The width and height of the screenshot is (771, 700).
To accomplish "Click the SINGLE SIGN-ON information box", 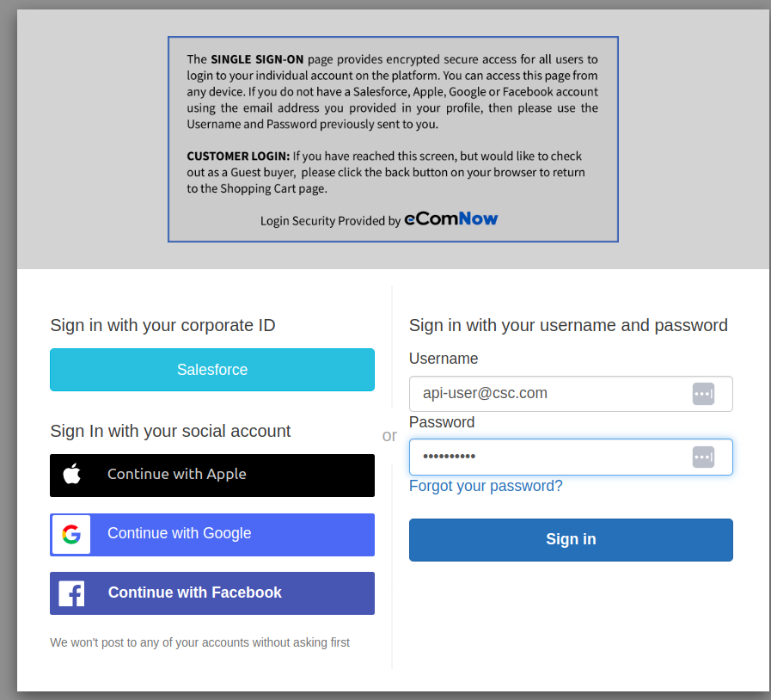I will 393,139.
